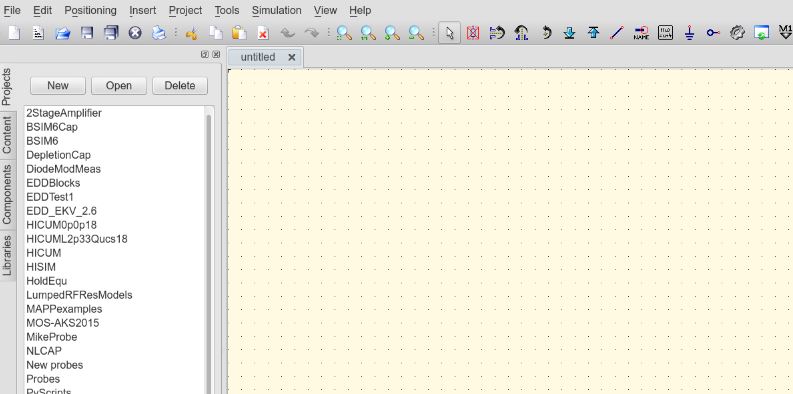The width and height of the screenshot is (793, 394).
Task: Select the EDD_EKV_2.6 project
Action: pos(61,211)
